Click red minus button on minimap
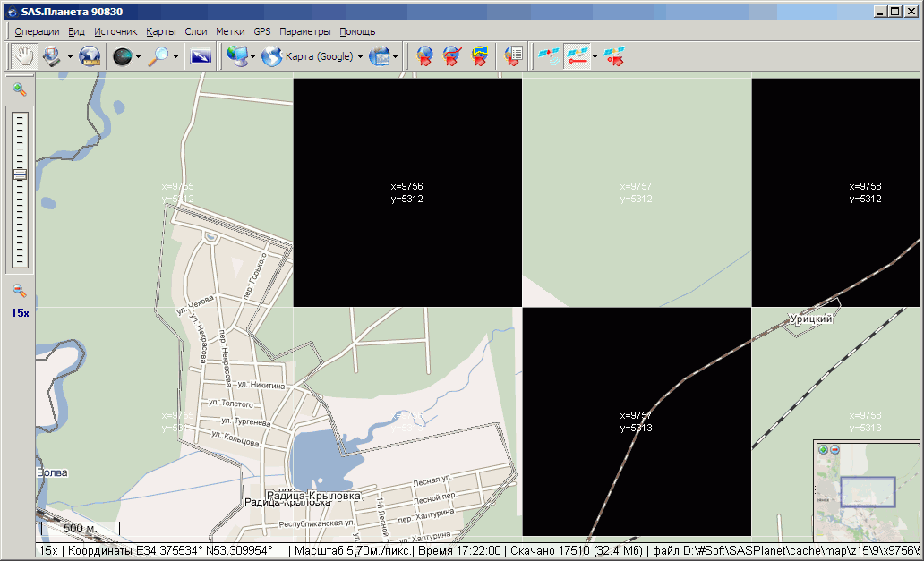The width and height of the screenshot is (924, 561). click(x=834, y=449)
